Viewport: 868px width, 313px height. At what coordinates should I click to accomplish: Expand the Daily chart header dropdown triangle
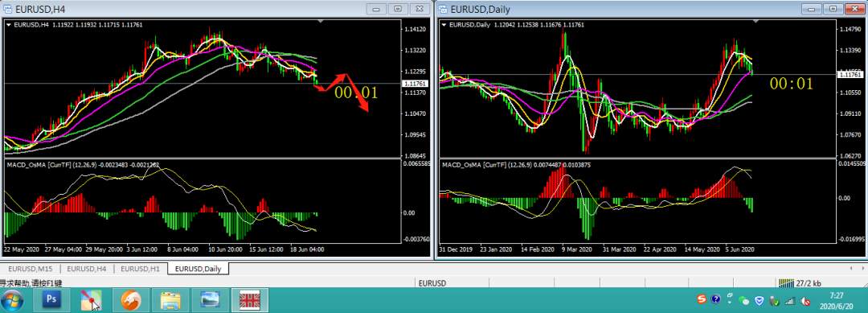[444, 24]
